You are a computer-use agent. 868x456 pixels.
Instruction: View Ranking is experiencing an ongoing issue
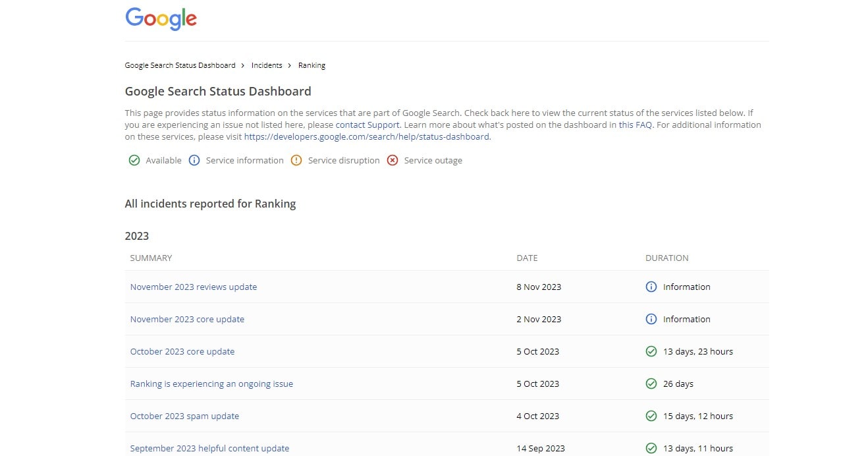tap(211, 384)
